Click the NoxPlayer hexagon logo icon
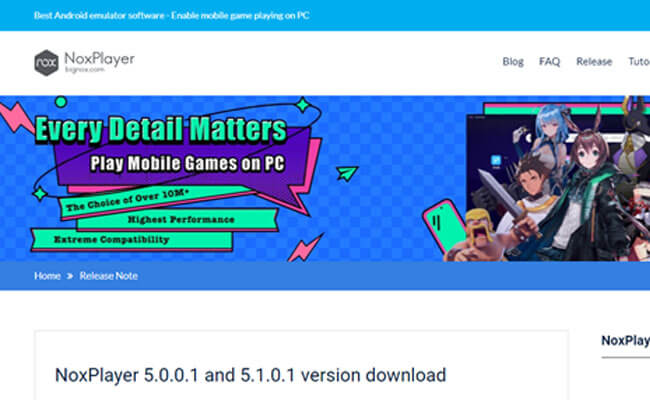This screenshot has height=400, width=650. [x=46, y=63]
